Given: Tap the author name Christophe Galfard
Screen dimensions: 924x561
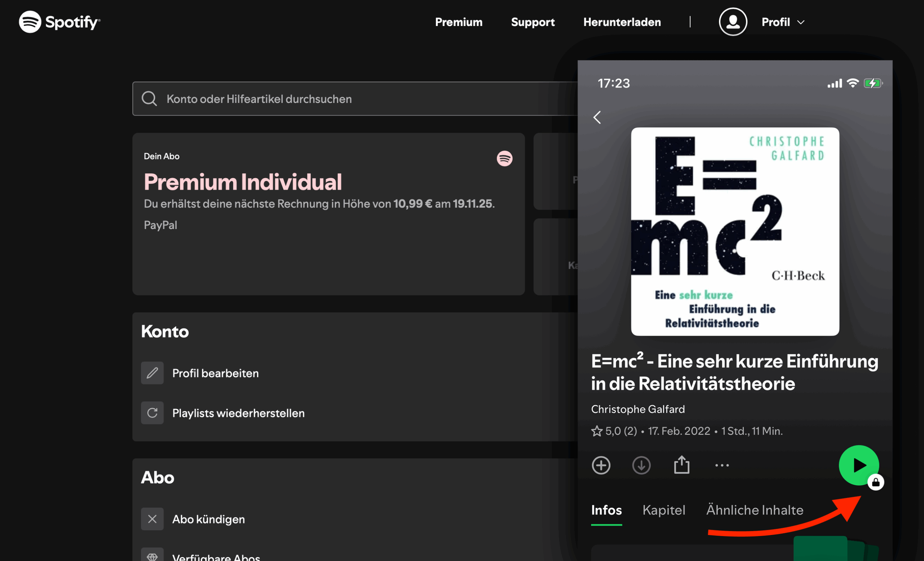Looking at the screenshot, I should coord(638,409).
